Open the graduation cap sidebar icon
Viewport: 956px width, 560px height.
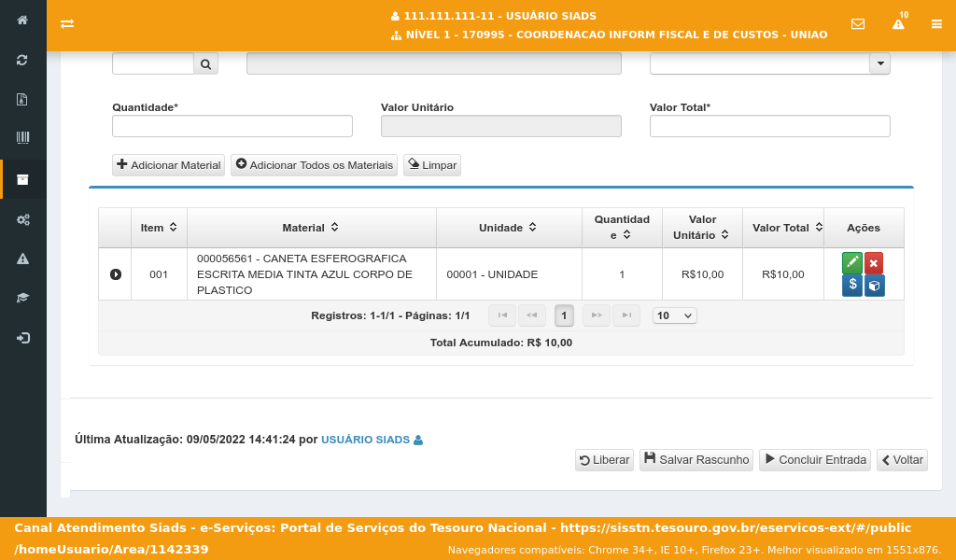pos(22,298)
